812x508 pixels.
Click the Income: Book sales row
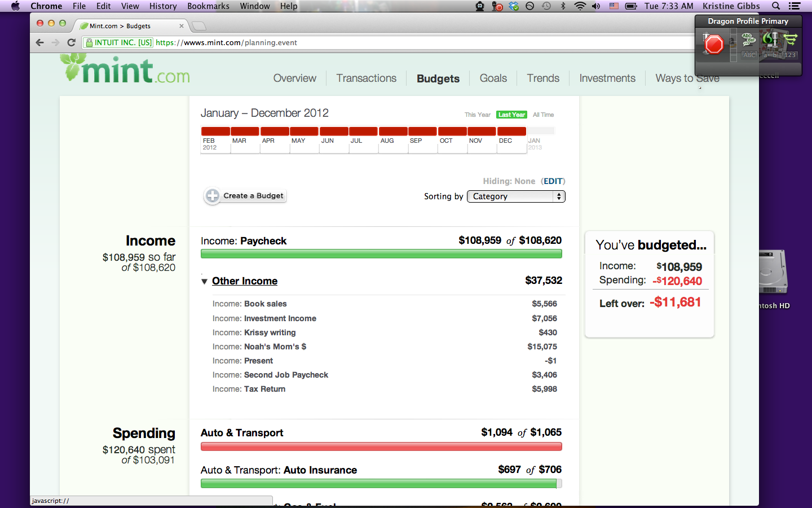(x=385, y=304)
